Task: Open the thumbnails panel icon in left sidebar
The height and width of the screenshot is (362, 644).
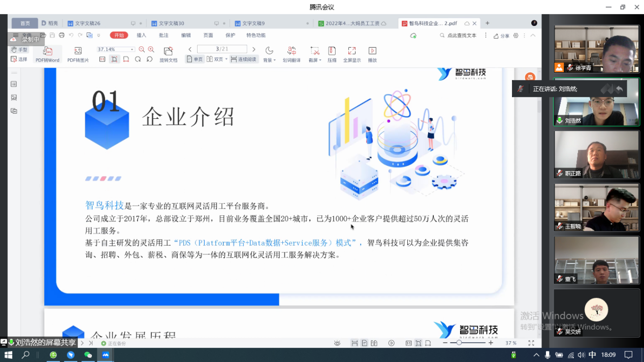Action: 14,97
